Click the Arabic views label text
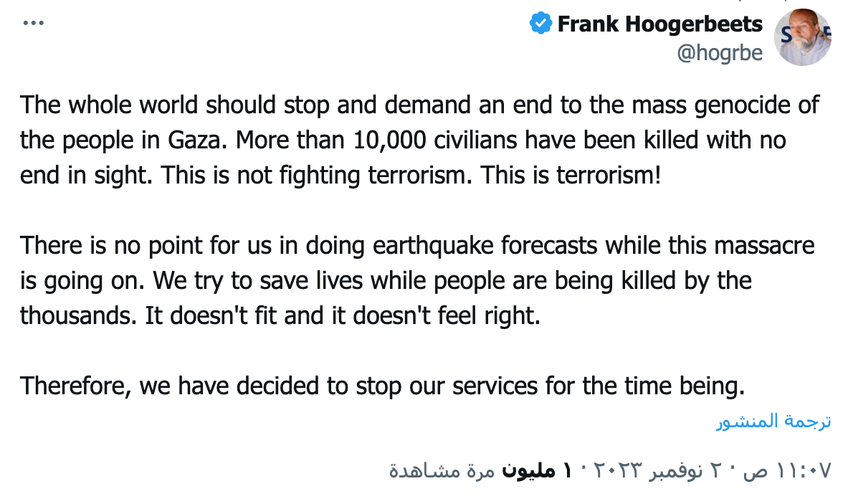The height and width of the screenshot is (504, 848). point(442,470)
